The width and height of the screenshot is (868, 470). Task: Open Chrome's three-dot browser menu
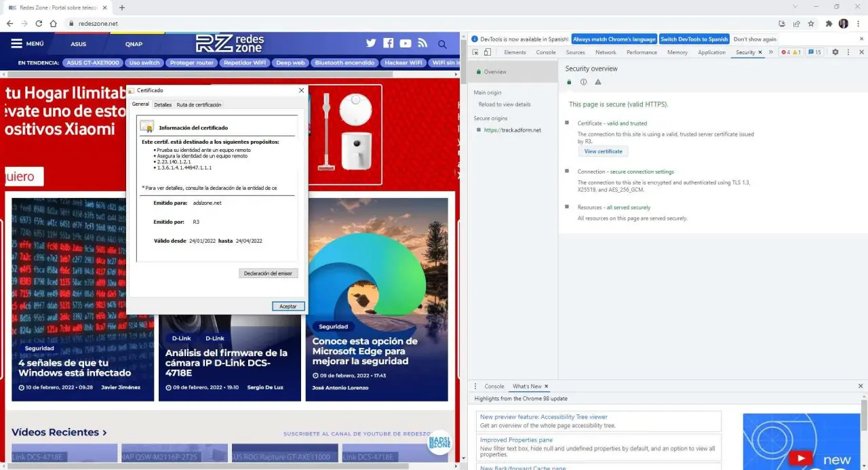[859, 22]
